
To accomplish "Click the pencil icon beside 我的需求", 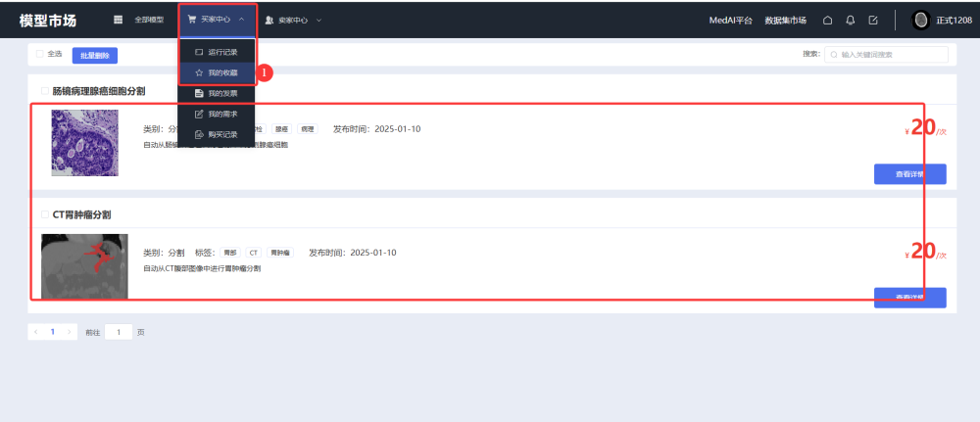I will (x=199, y=115).
